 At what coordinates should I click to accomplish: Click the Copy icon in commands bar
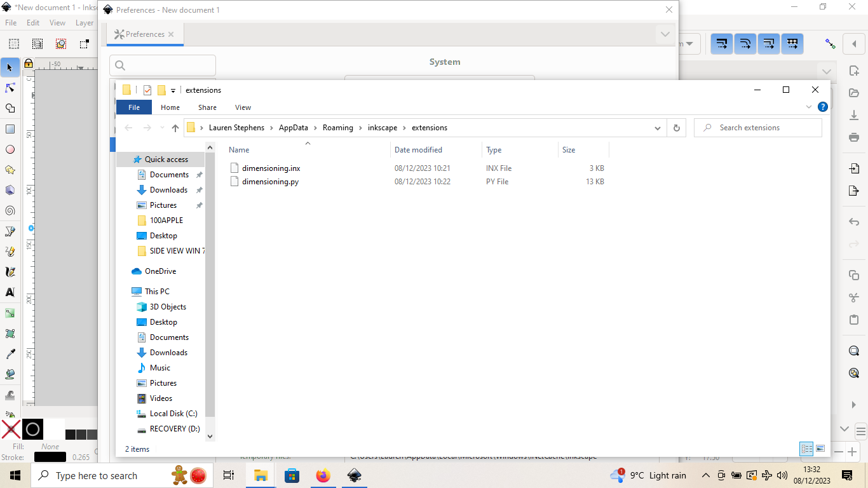[854, 275]
